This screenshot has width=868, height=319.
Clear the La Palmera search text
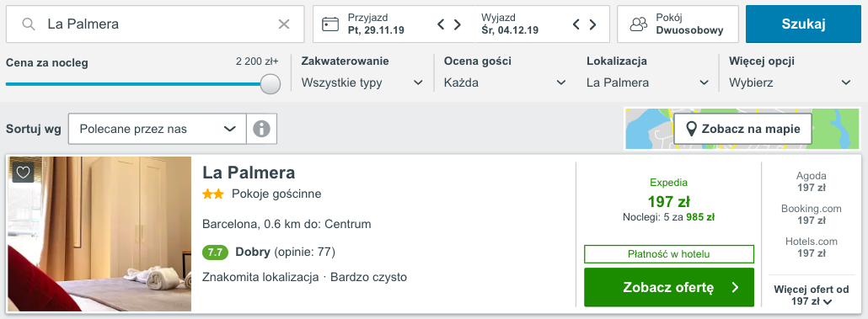pyautogui.click(x=283, y=24)
